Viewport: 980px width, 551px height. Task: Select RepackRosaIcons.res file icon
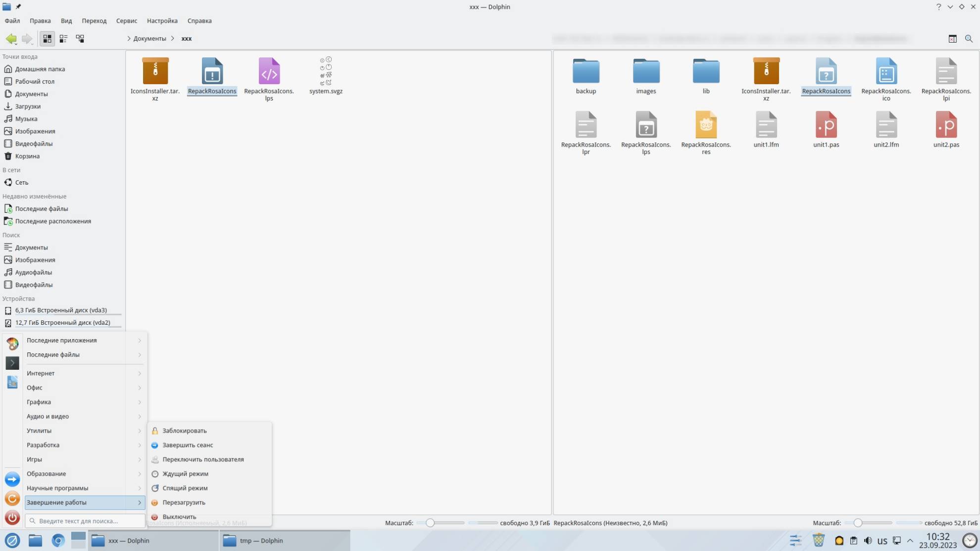(706, 126)
